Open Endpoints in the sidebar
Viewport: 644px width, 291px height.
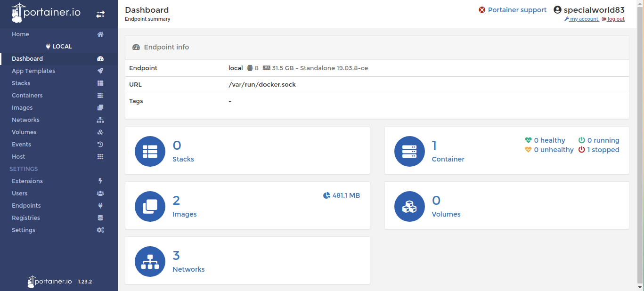26,206
